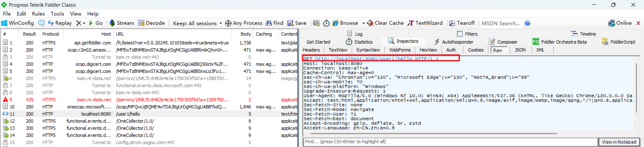This screenshot has height=147, width=644.
Task: Open the FiddlerScript tab
Action: (x=619, y=42)
